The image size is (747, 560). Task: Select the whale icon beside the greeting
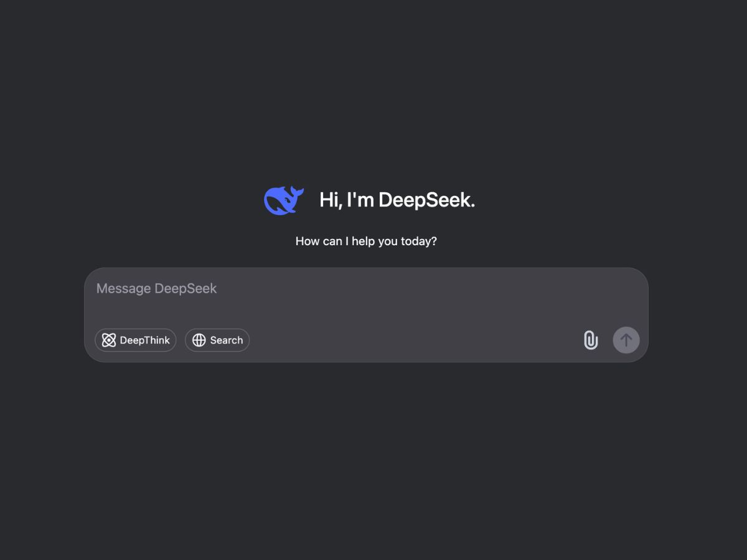tap(284, 200)
